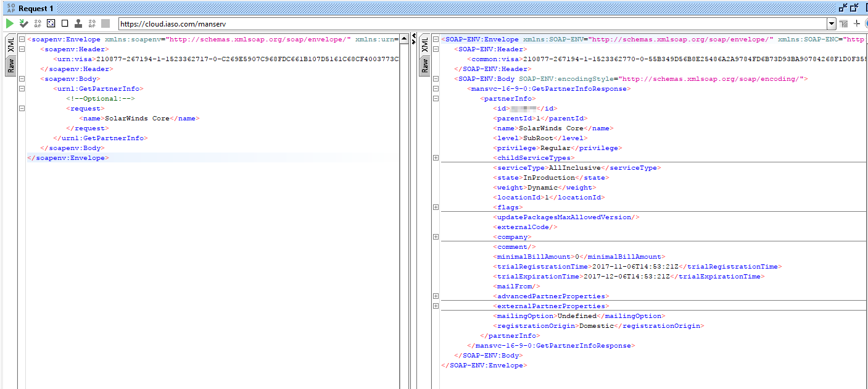Collapse the partnerInfo node in response
Screen dimensions: 868x389
[x=436, y=98]
